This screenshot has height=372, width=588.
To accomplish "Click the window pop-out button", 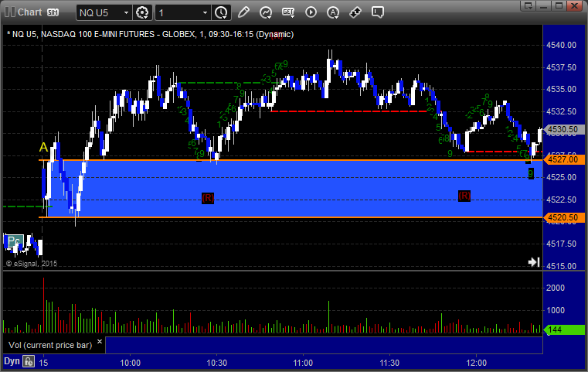I will tap(529, 5).
